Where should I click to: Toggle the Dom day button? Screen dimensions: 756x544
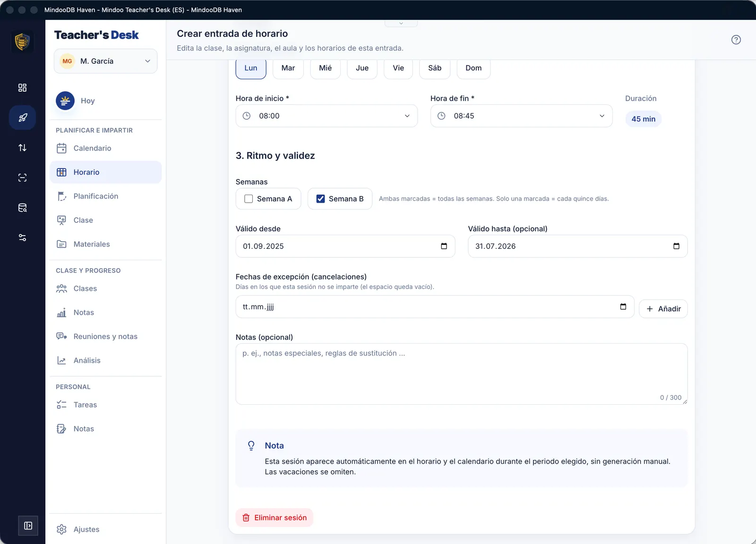pos(473,68)
